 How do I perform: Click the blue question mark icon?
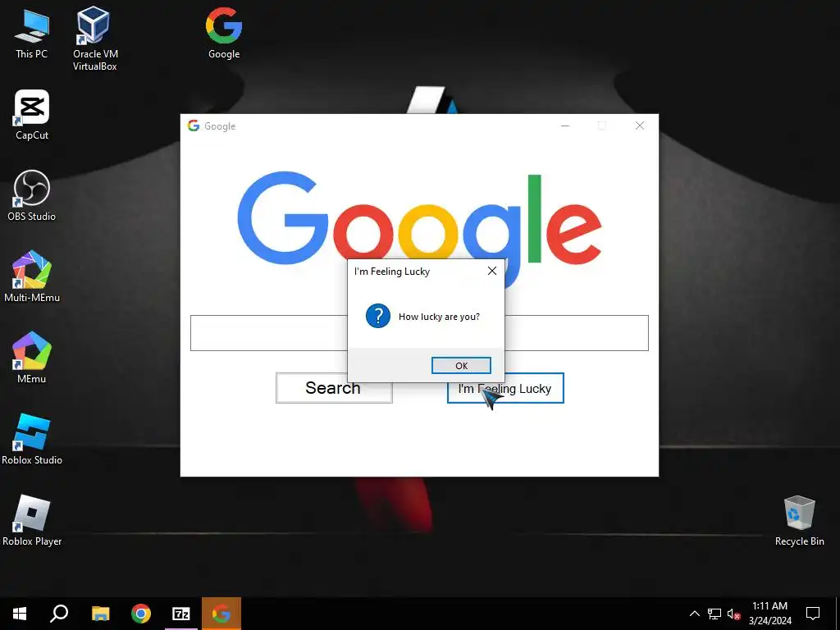point(377,316)
